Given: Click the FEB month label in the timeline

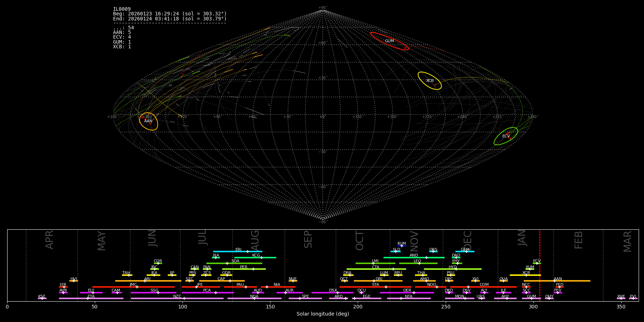Looking at the screenshot, I should point(579,240).
